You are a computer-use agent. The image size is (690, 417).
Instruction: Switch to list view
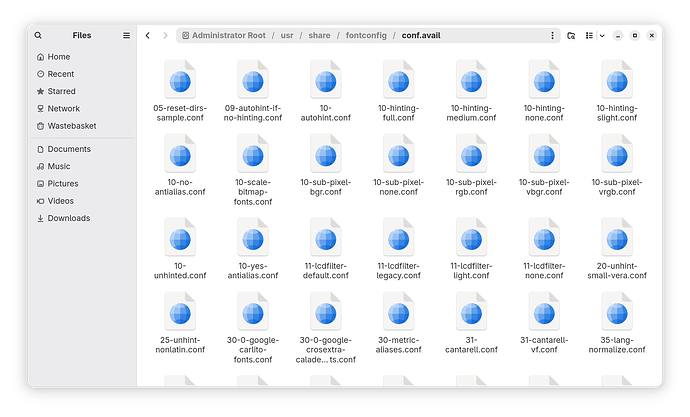589,35
